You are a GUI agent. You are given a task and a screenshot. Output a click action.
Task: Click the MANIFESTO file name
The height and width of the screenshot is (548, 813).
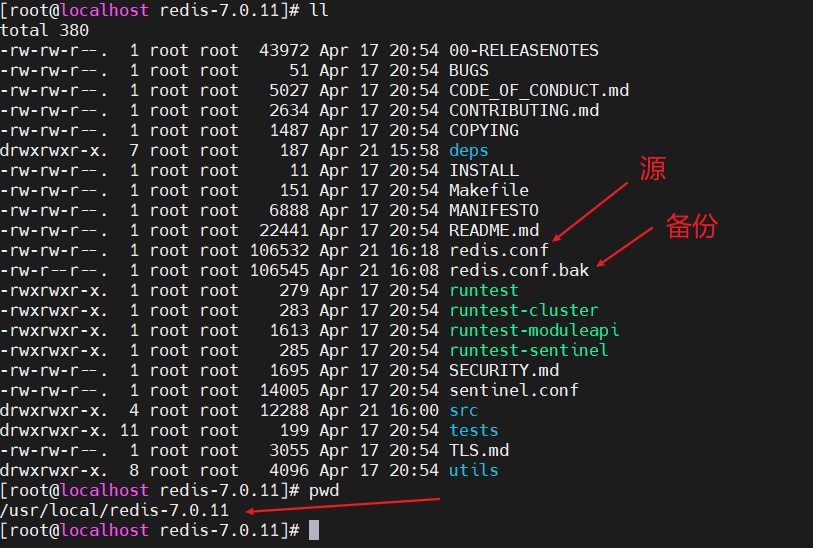click(x=493, y=210)
